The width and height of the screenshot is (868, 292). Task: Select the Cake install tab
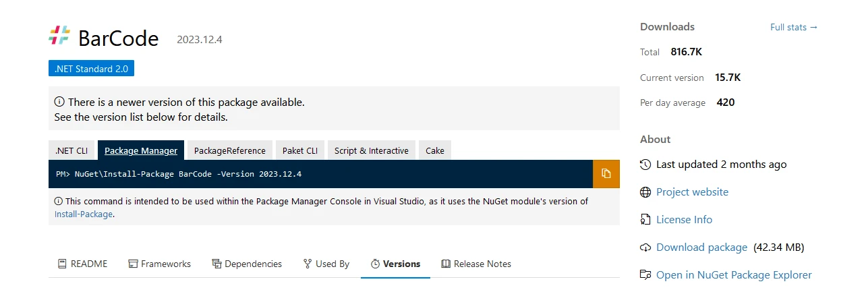click(434, 150)
